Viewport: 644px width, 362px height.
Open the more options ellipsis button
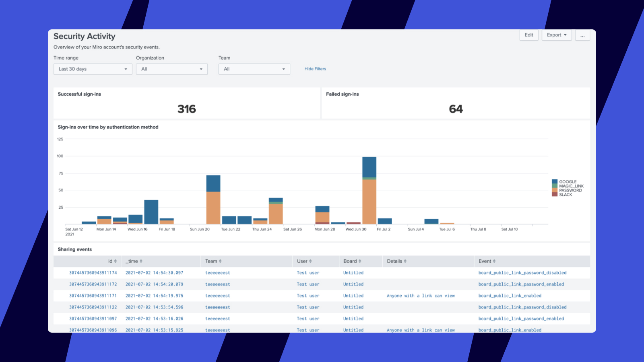click(582, 35)
